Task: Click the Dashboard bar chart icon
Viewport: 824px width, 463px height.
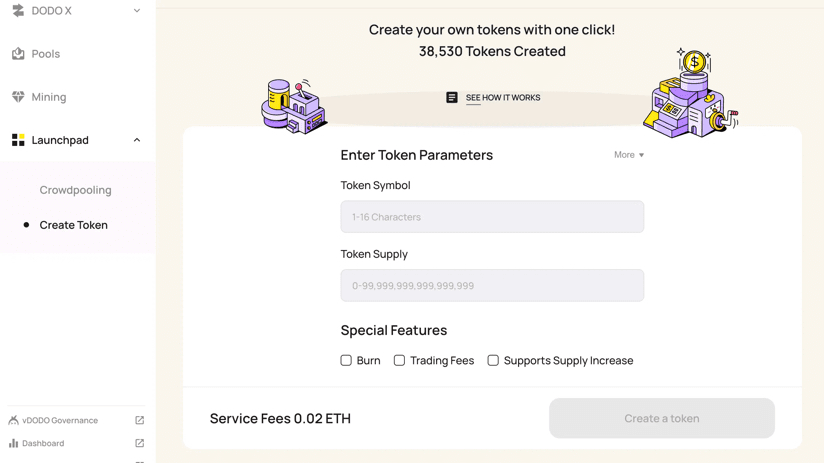Action: [13, 443]
